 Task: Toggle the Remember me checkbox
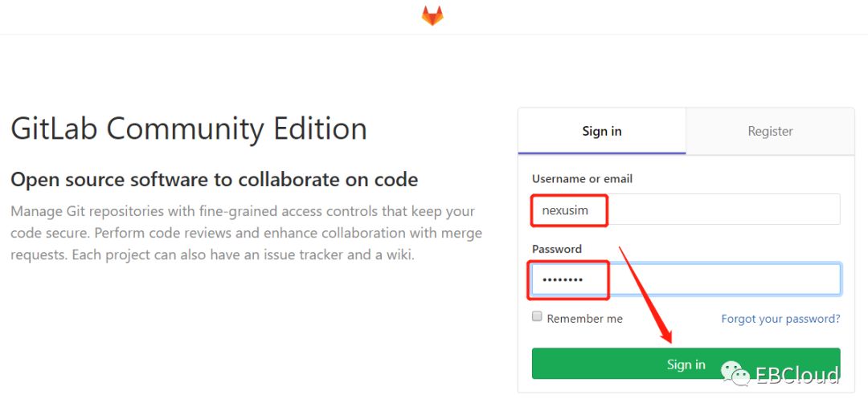pyautogui.click(x=538, y=317)
